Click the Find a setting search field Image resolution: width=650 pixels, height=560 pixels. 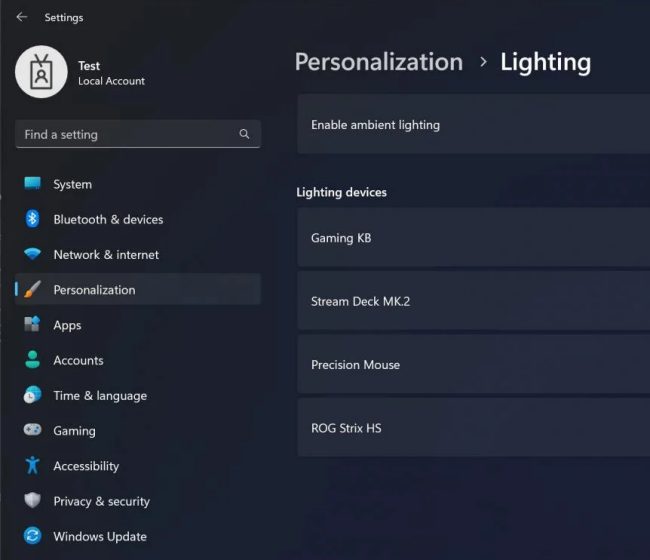tap(138, 134)
